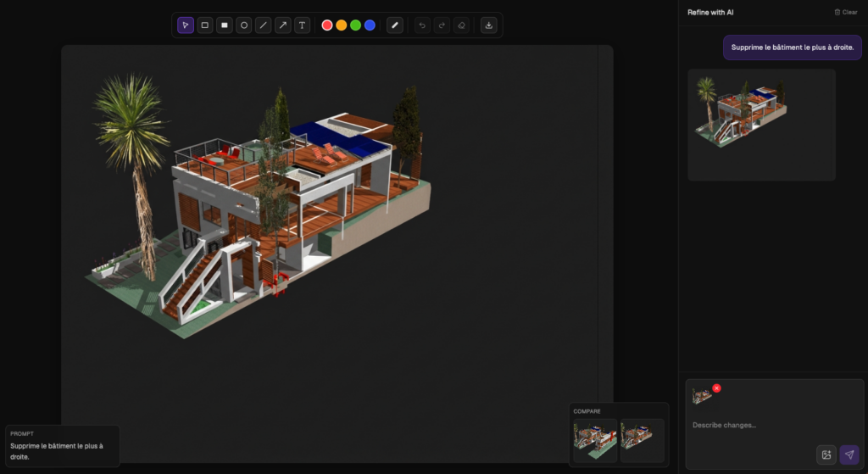The height and width of the screenshot is (474, 868).
Task: Click the undo arrow
Action: (422, 25)
